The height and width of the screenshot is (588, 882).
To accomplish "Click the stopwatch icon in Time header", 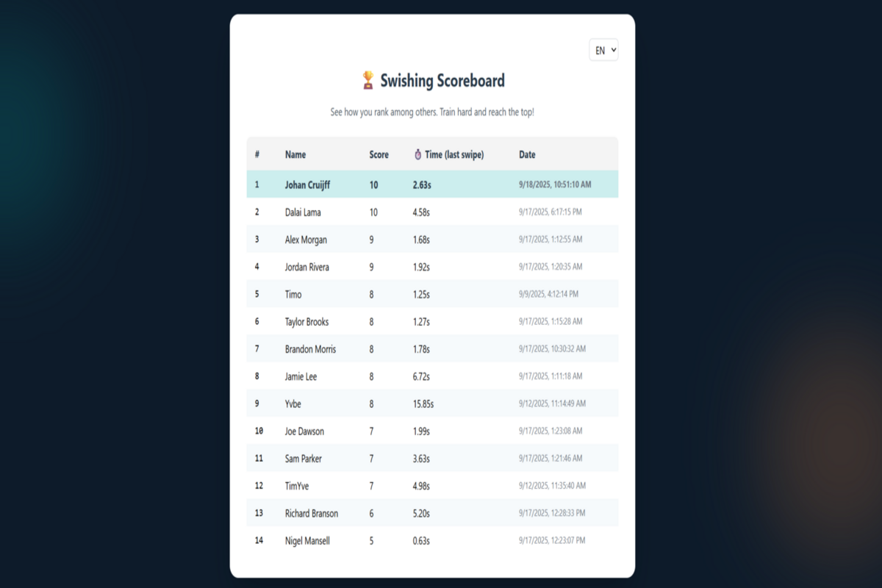I will 417,154.
